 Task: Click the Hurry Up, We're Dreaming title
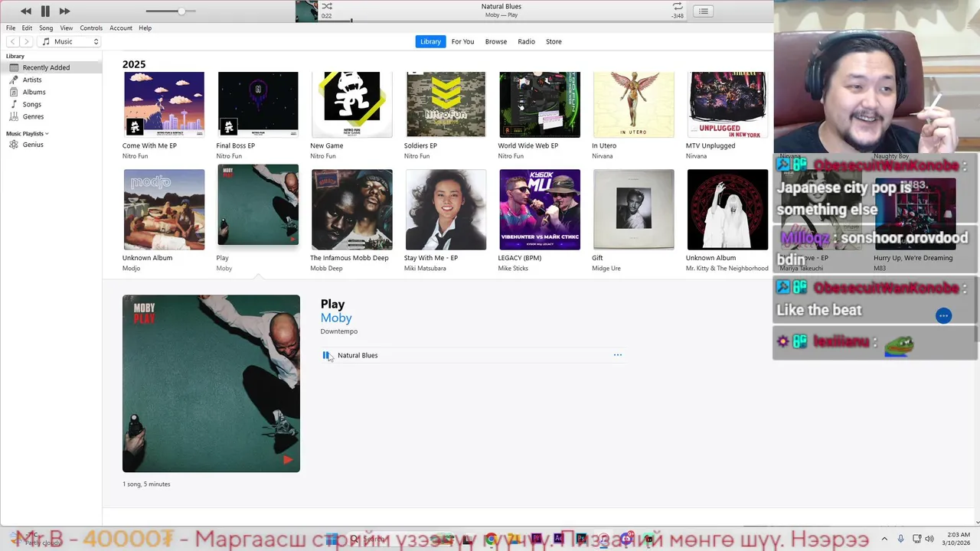pos(913,258)
